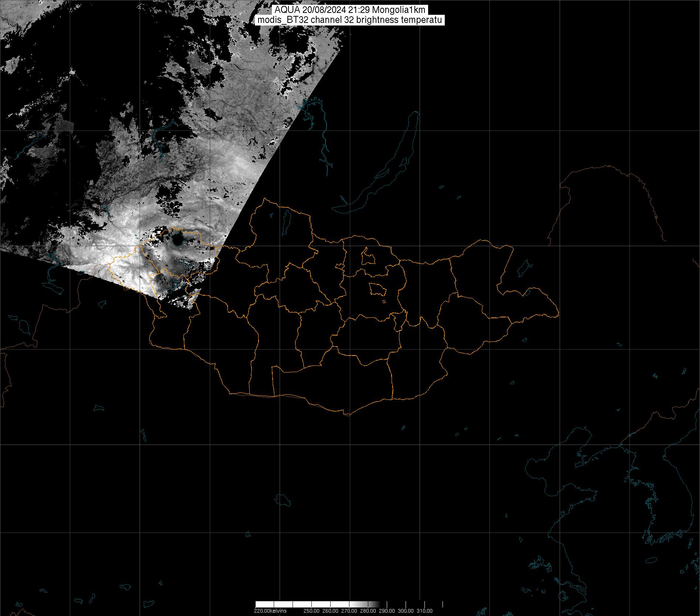
Task: Click the Ulaanbaatar enclave outline in central Mongolia
Action: (x=377, y=289)
